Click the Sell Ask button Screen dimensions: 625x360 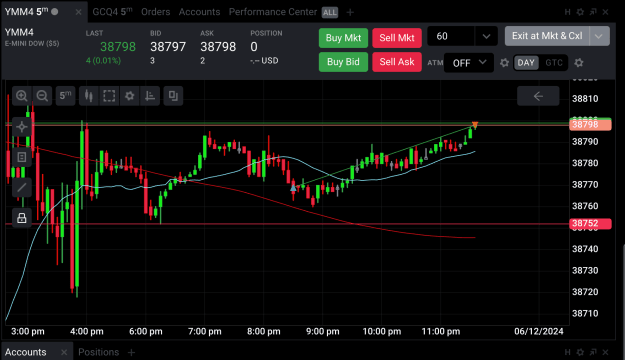pyautogui.click(x=397, y=62)
